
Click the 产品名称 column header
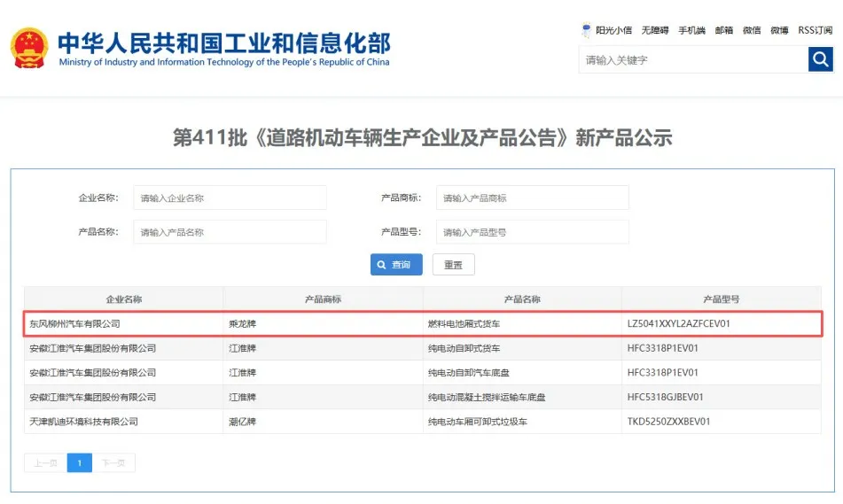point(522,299)
